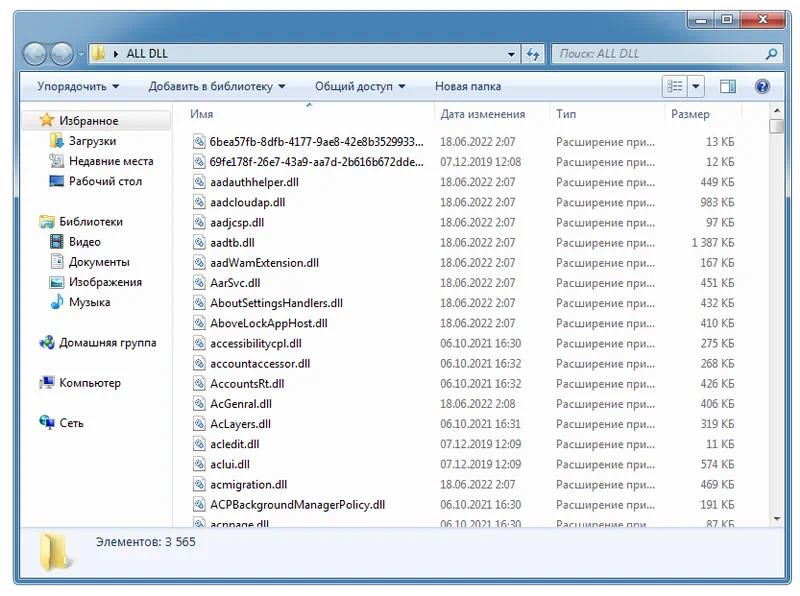The height and width of the screenshot is (596, 800).
Task: Select the file AboveLockAppHost.dll
Action: click(x=269, y=323)
